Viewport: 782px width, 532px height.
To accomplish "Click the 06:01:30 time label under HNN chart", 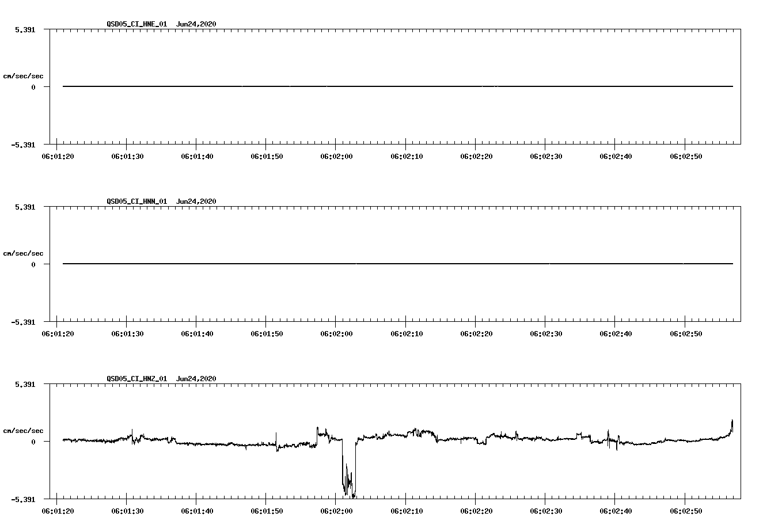I will pyautogui.click(x=127, y=334).
